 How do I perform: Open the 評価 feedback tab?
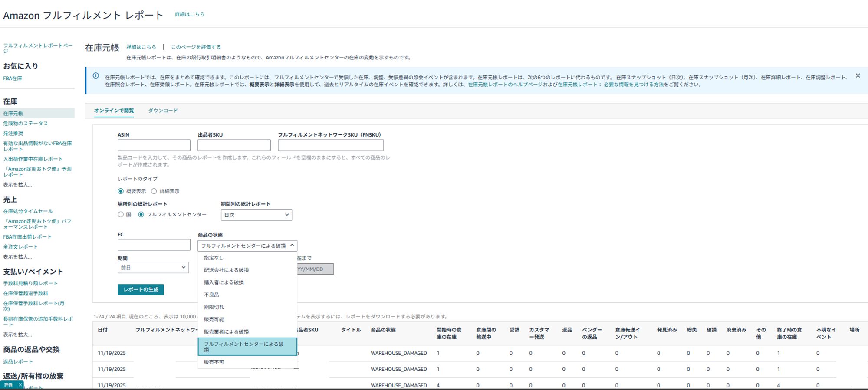[x=8, y=385]
